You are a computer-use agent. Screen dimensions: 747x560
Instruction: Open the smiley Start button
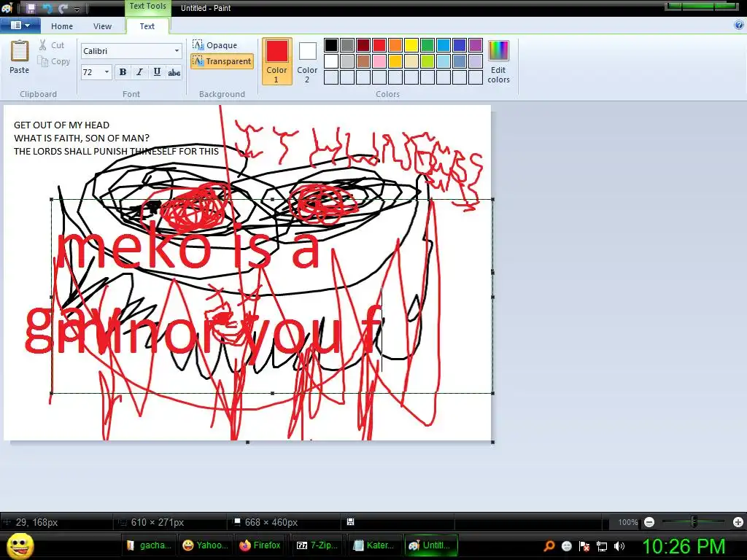click(x=20, y=545)
